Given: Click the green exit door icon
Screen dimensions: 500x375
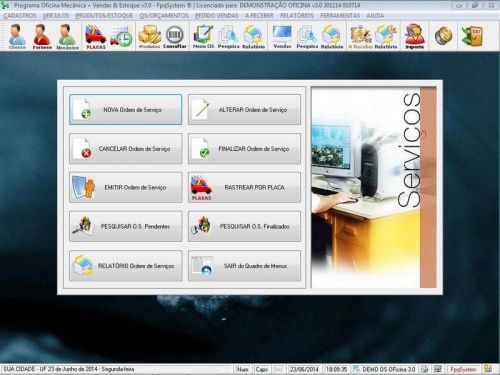Looking at the screenshot, I should (472, 36).
